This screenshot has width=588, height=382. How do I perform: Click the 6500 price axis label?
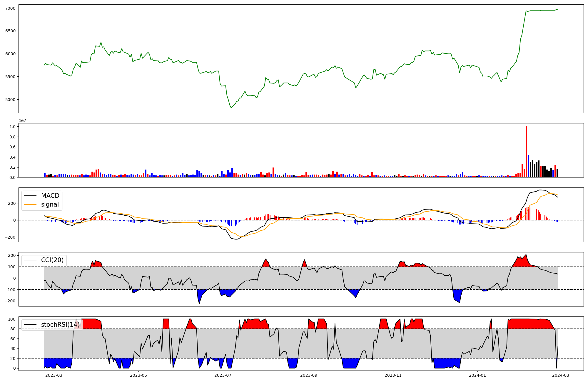tap(10, 31)
